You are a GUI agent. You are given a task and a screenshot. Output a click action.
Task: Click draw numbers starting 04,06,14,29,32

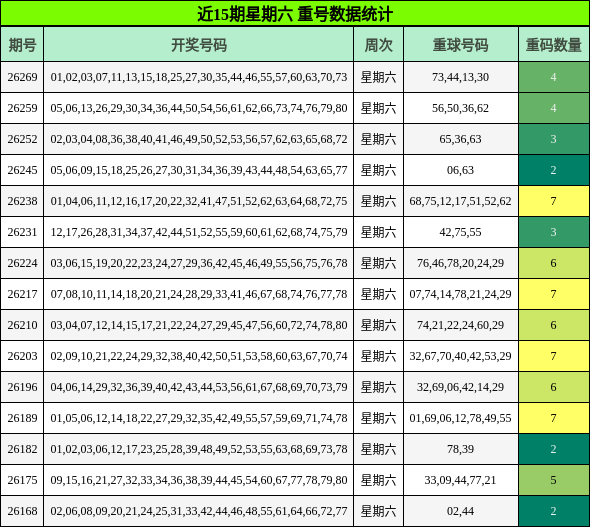point(199,387)
